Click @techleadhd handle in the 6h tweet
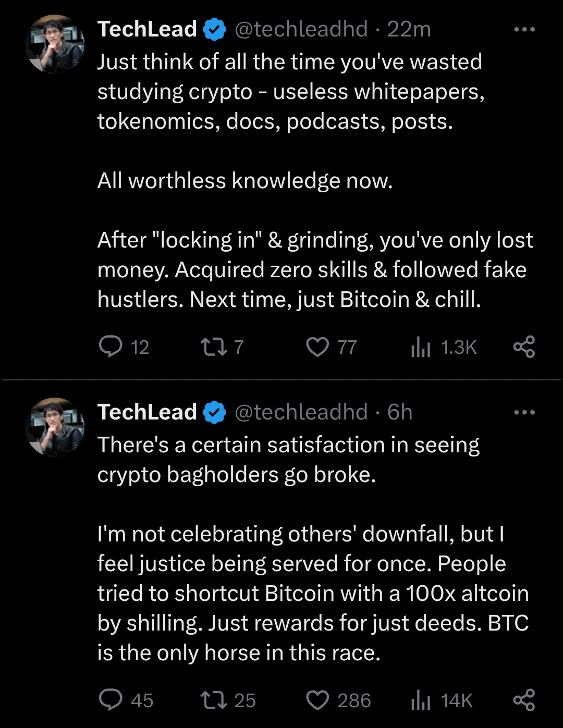This screenshot has width=563, height=728. [x=301, y=413]
